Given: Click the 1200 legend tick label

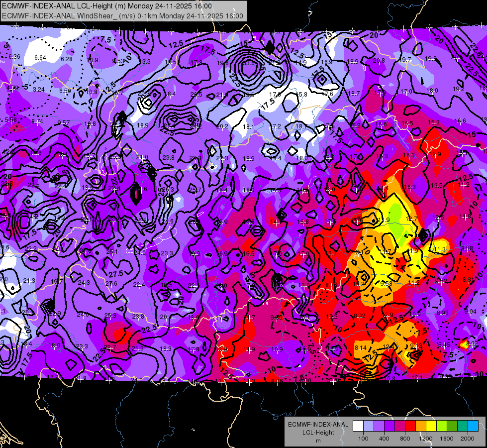Looking at the screenshot, I should coord(426,439).
